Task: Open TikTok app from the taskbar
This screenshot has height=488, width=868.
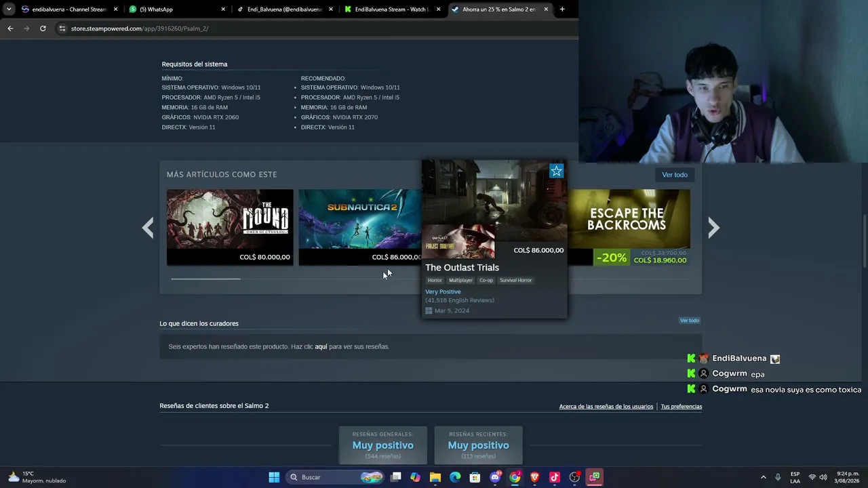Action: click(555, 477)
